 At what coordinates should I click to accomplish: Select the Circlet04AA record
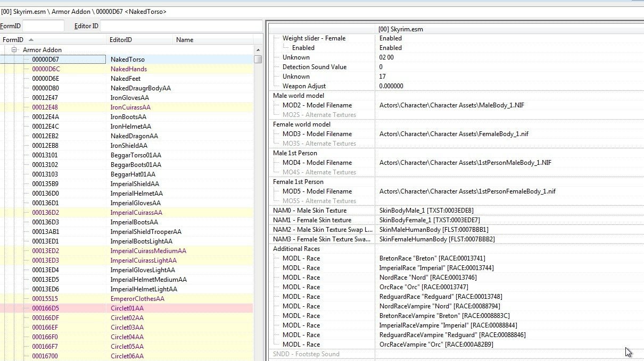point(127,337)
